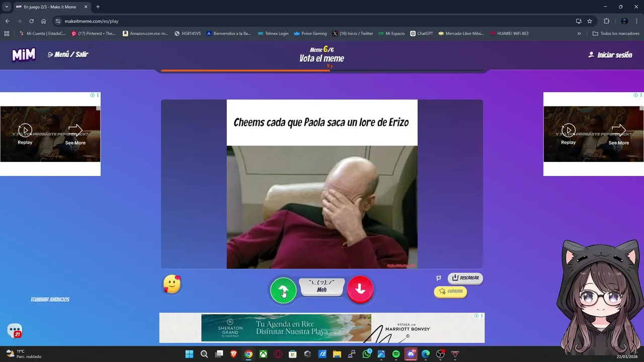Open Chrome three-dot menu
The image size is (644, 362).
pos(636,21)
